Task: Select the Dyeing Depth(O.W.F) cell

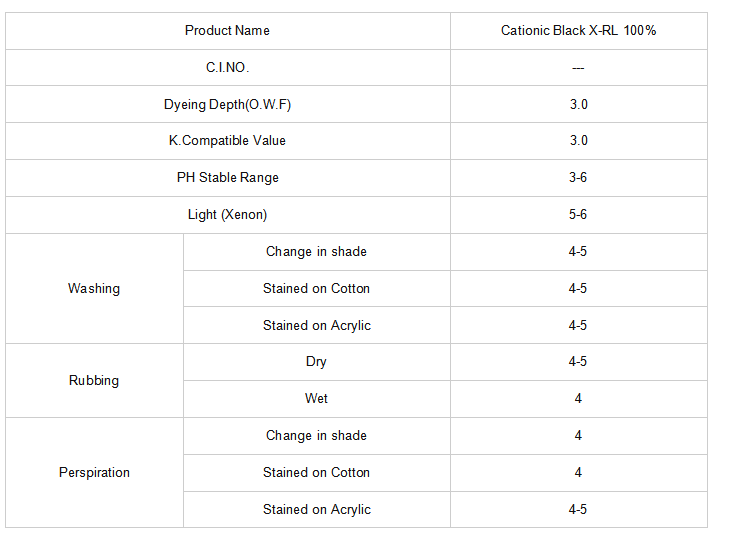Action: [x=227, y=104]
